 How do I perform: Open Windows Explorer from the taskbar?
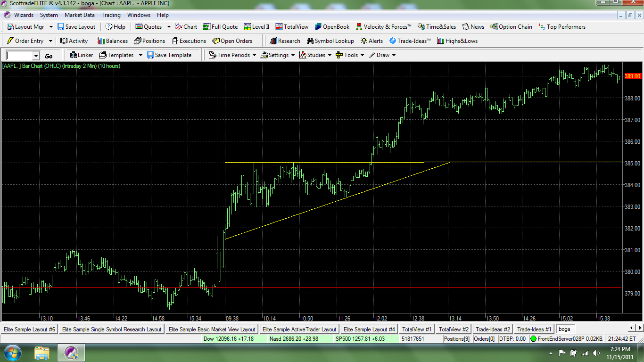click(42, 353)
